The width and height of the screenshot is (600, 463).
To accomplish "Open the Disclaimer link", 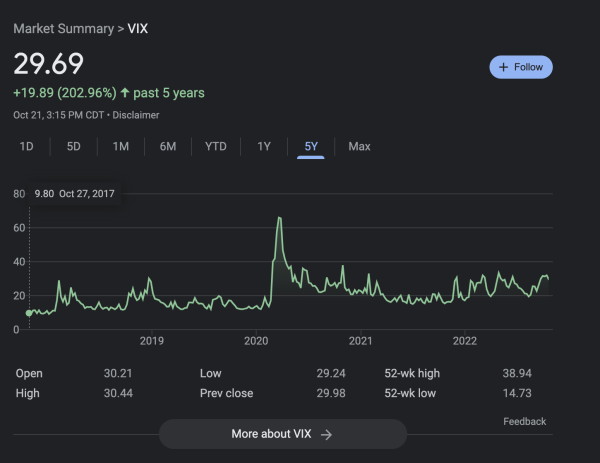I will tap(135, 114).
